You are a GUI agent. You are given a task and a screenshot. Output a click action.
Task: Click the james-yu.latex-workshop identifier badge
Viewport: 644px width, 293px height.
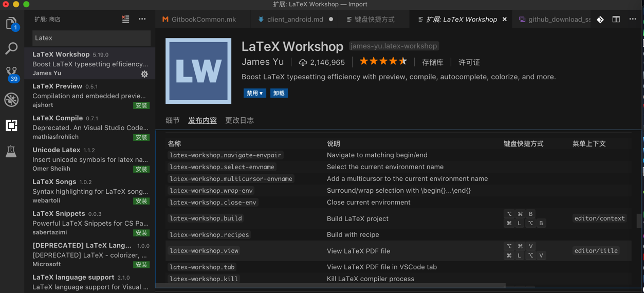(x=394, y=46)
